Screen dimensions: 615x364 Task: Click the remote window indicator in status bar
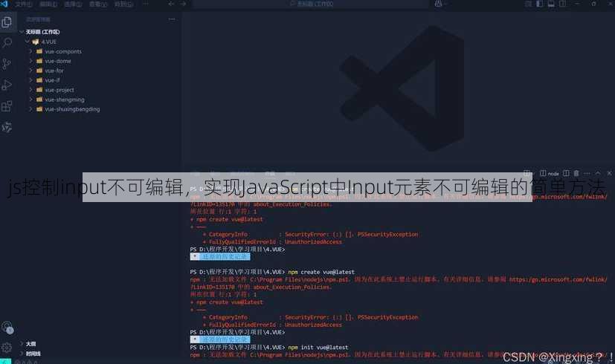(5, 361)
